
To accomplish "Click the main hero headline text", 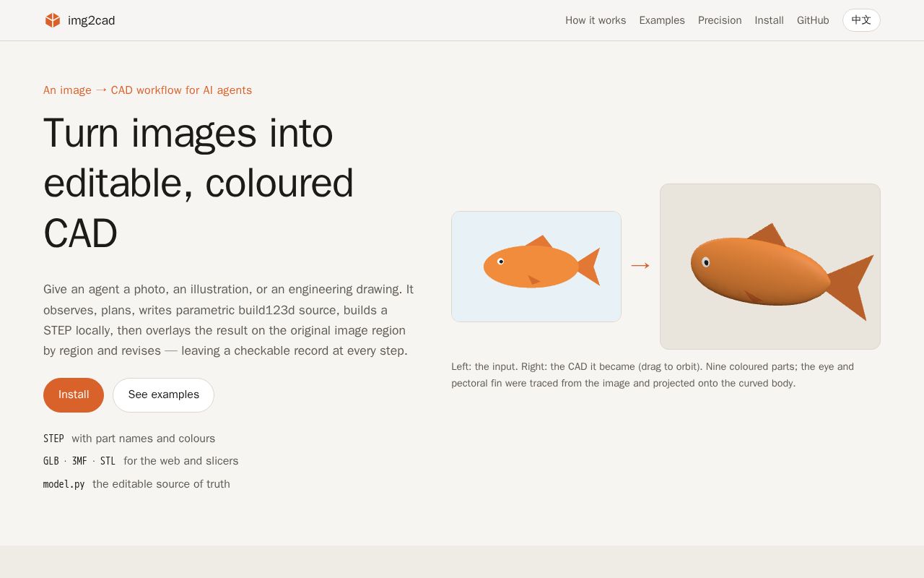I will (199, 183).
